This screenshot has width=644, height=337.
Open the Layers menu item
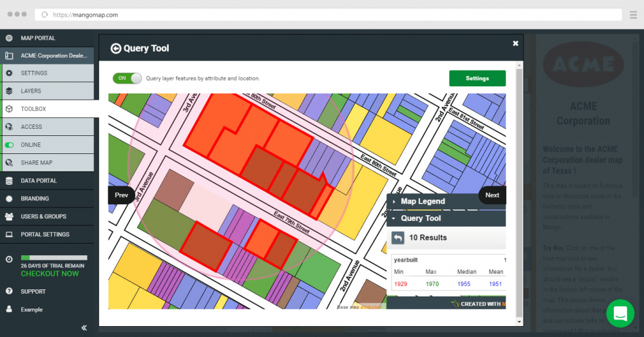tap(48, 91)
